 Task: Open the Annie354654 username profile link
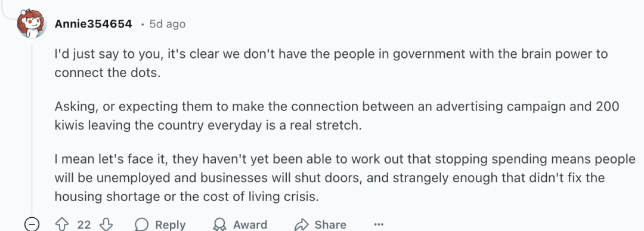click(93, 24)
